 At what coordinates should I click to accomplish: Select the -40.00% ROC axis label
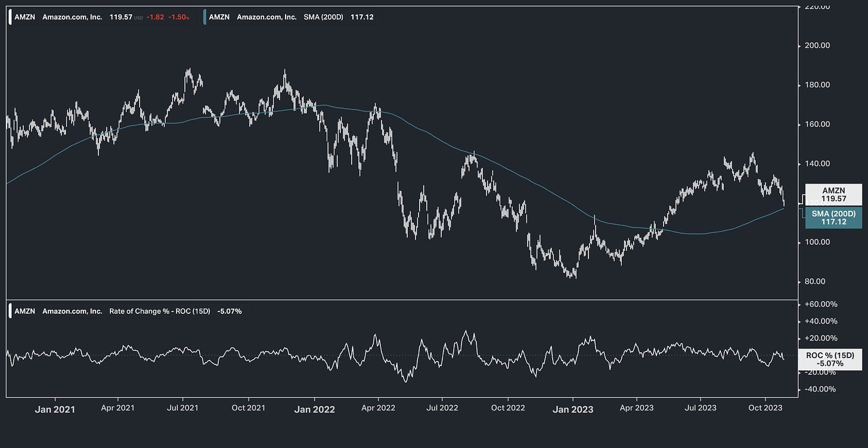point(821,389)
